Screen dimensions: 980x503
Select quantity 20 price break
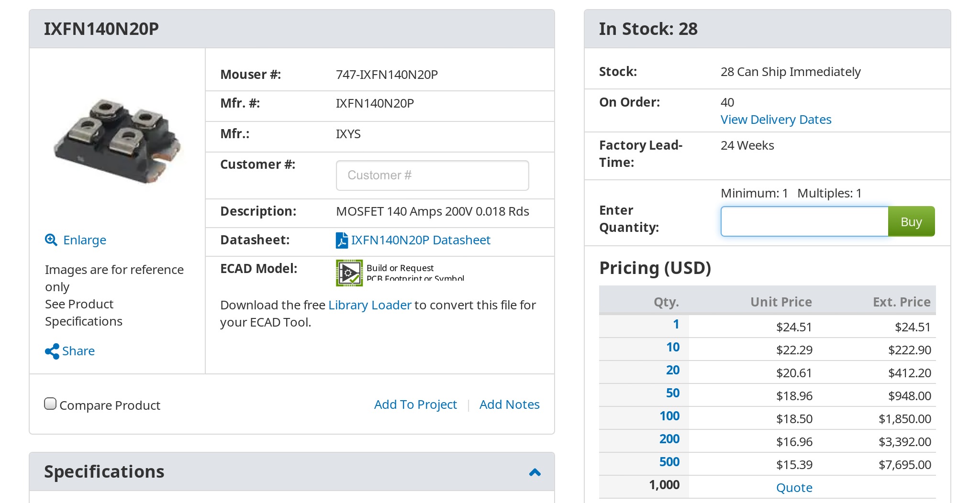click(x=673, y=370)
